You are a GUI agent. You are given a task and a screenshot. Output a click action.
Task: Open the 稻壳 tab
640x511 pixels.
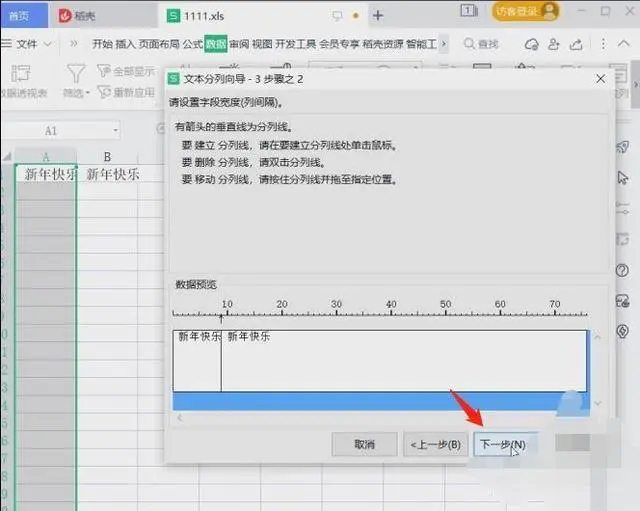[x=82, y=15]
